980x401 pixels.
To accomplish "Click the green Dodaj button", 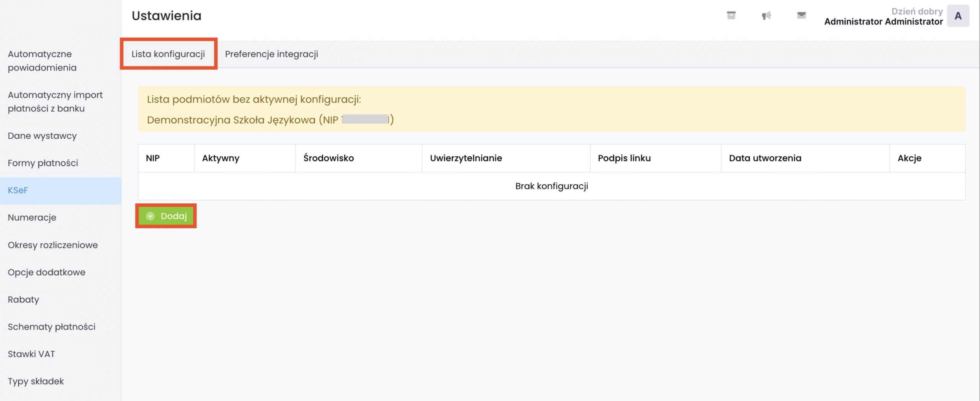I will [x=166, y=216].
